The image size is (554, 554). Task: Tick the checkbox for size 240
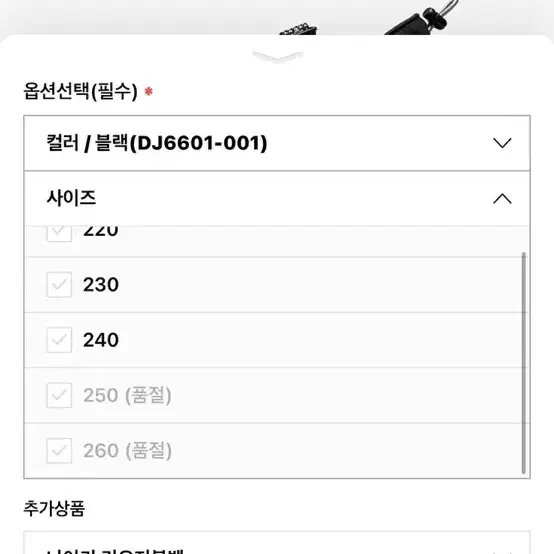[x=59, y=340]
